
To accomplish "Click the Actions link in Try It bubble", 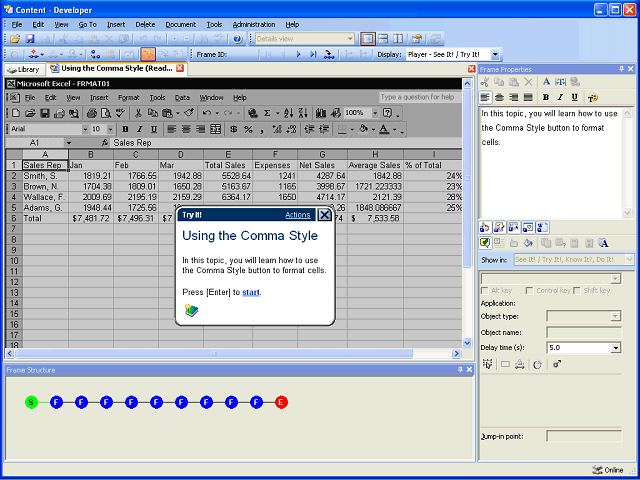I will pos(298,215).
